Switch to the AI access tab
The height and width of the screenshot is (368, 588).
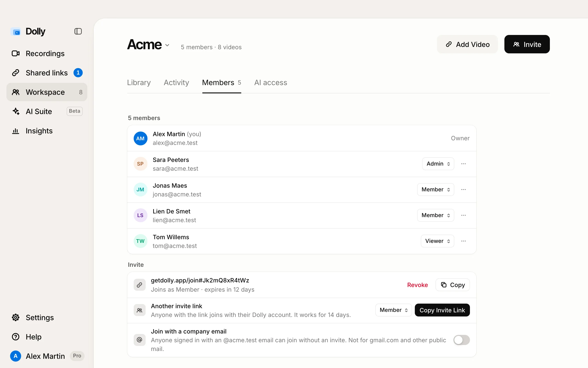[x=271, y=83]
